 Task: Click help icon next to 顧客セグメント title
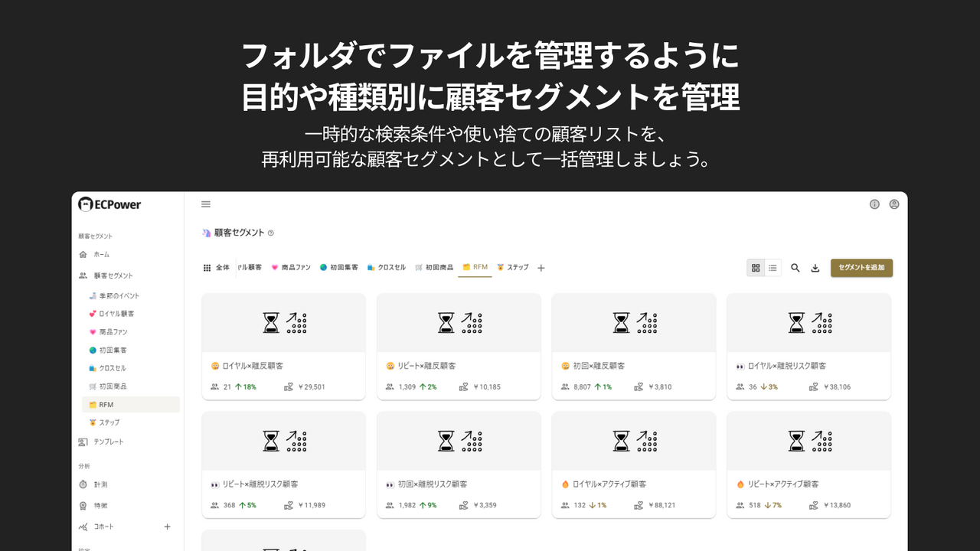[271, 233]
